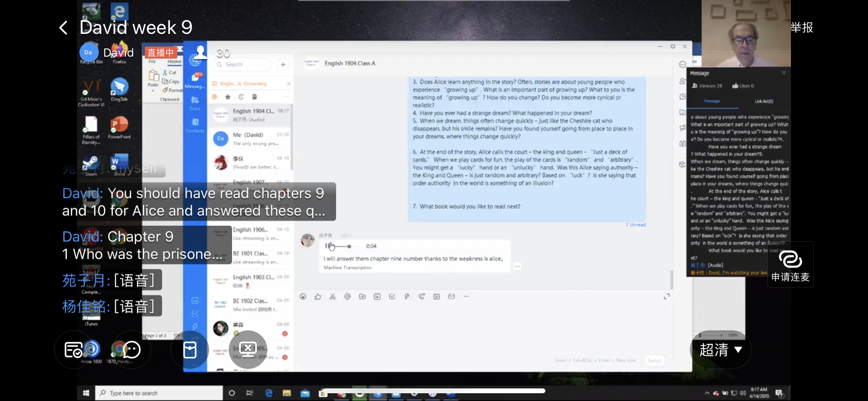Viewport: 868px width, 401px height.
Task: Click the checkbox task icon in chat toolbar
Action: 392,296
